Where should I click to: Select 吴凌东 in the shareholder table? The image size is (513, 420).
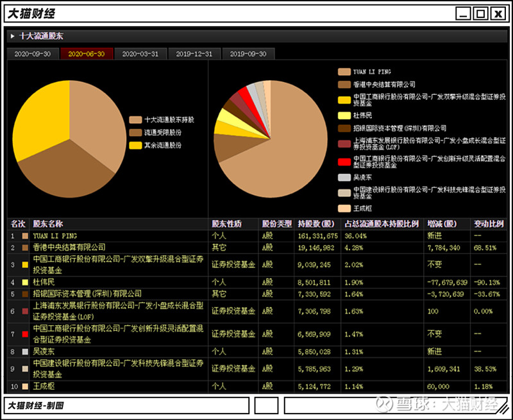point(44,351)
